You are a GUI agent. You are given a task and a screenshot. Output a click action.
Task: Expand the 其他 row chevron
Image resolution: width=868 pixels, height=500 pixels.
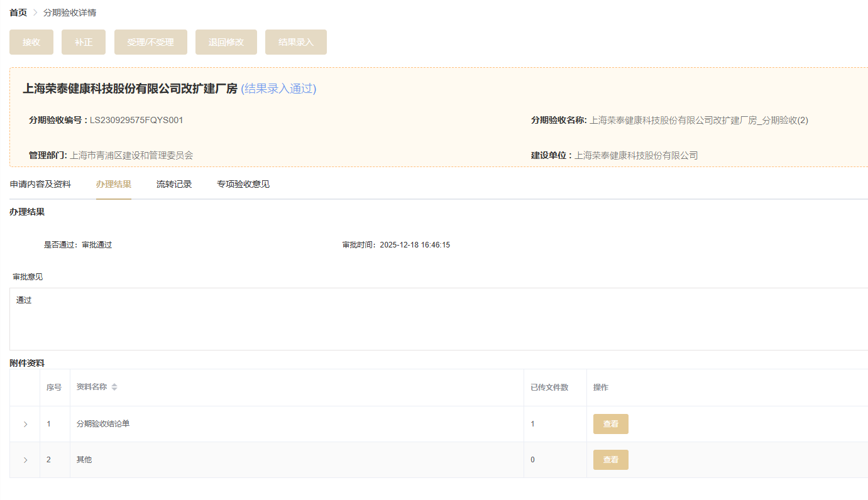click(x=25, y=460)
